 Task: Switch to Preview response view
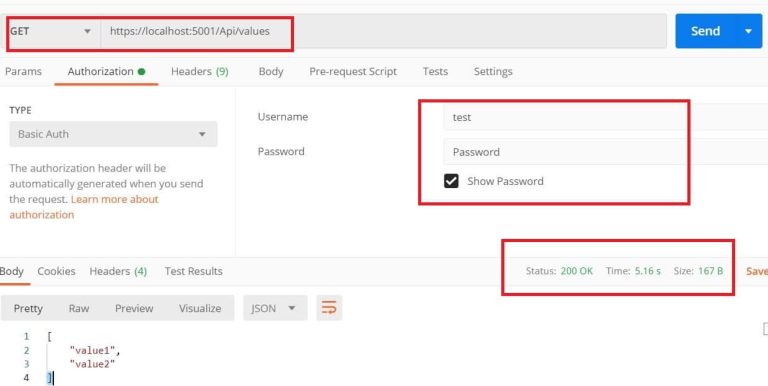point(134,309)
